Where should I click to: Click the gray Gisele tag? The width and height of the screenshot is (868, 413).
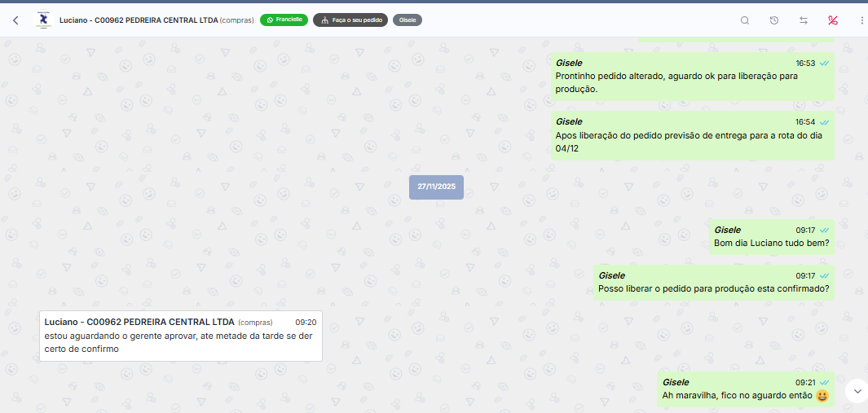[x=408, y=20]
